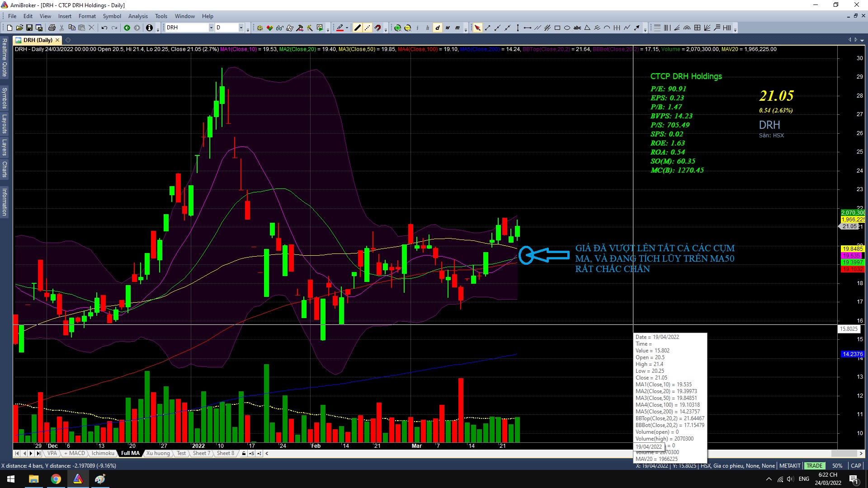
Task: Open the information icon in toolbar
Action: (150, 28)
